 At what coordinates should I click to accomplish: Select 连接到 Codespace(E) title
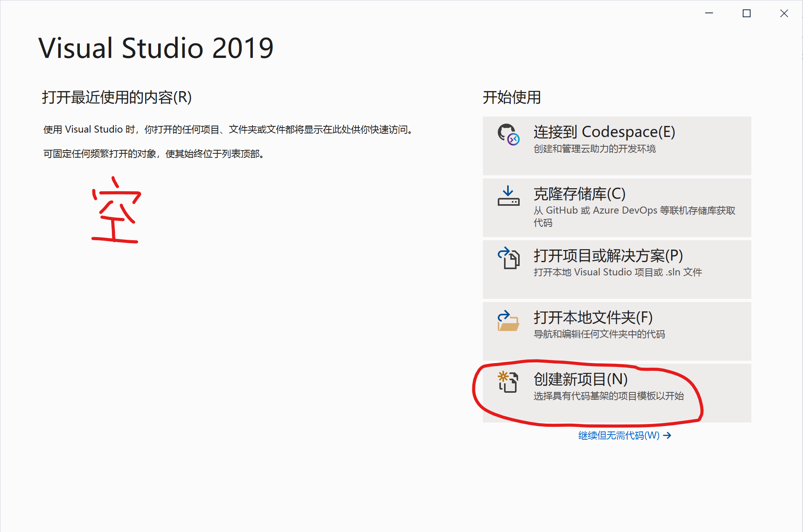[604, 132]
